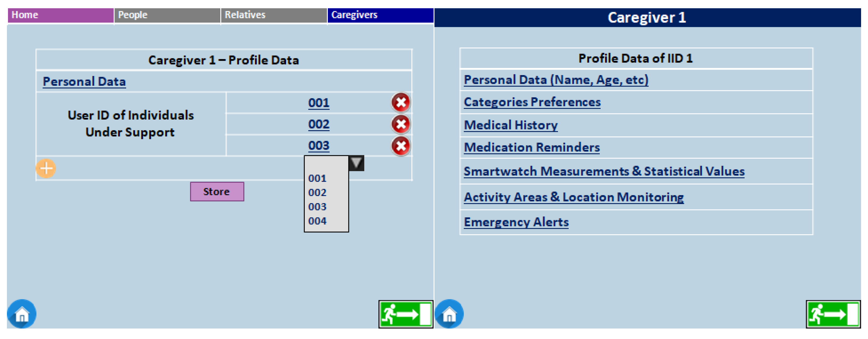The width and height of the screenshot is (868, 339).
Task: Open Smartwatch Measurements & Statistical Values
Action: [x=604, y=171]
